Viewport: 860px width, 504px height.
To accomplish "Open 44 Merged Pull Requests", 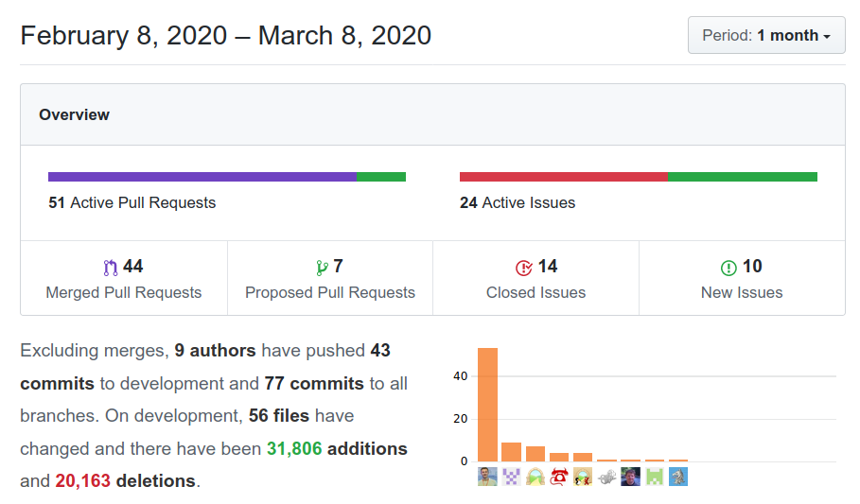I will point(124,278).
